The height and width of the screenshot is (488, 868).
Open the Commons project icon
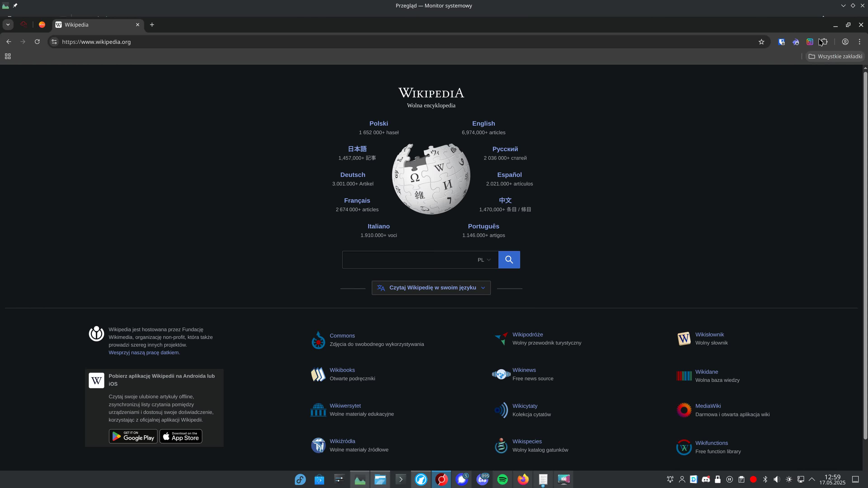[x=318, y=340]
